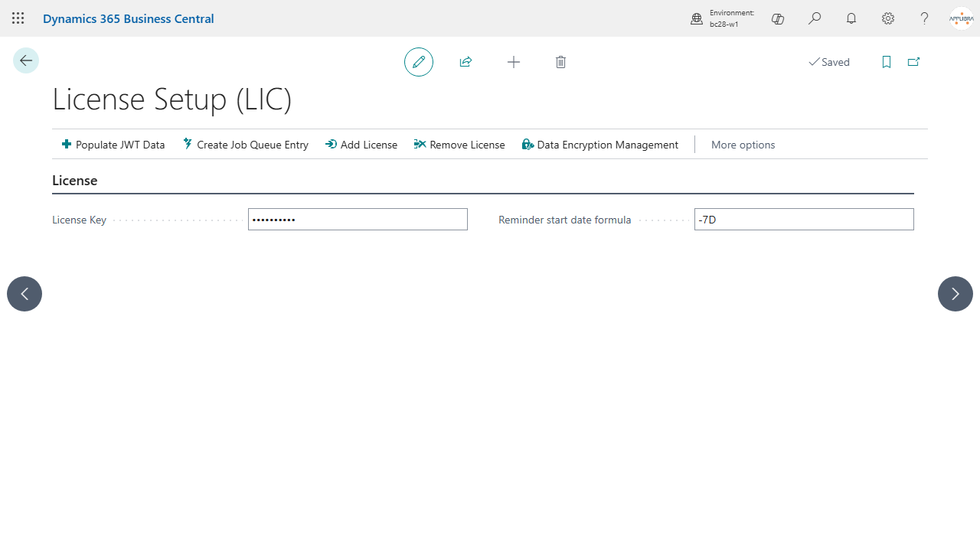Run Populate JWT Data action

[x=113, y=145]
